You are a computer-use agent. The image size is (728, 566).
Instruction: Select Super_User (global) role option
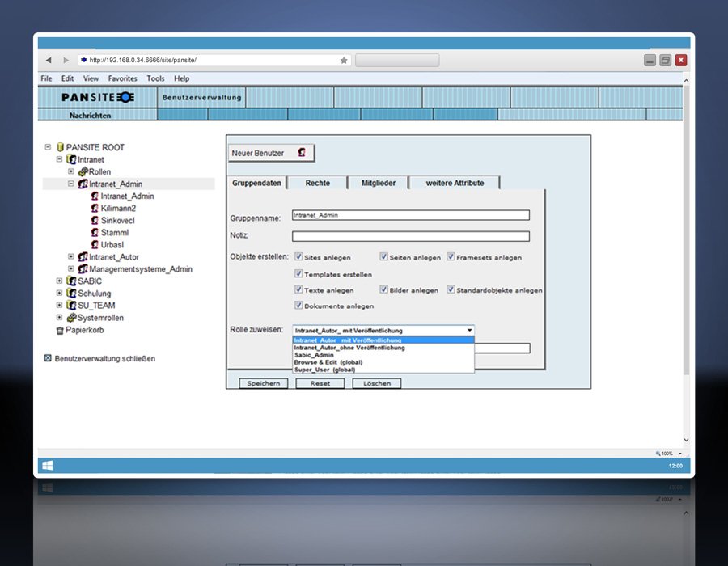(383, 370)
